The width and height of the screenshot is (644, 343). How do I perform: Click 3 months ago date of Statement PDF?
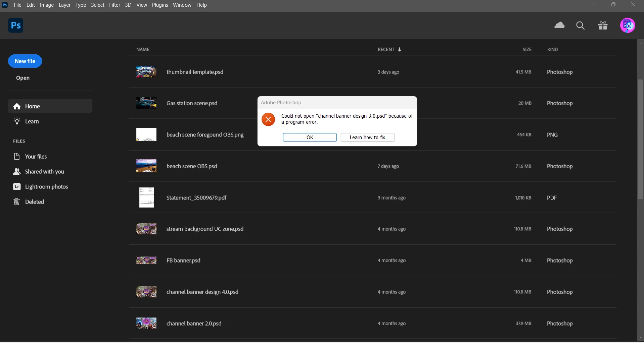point(392,198)
